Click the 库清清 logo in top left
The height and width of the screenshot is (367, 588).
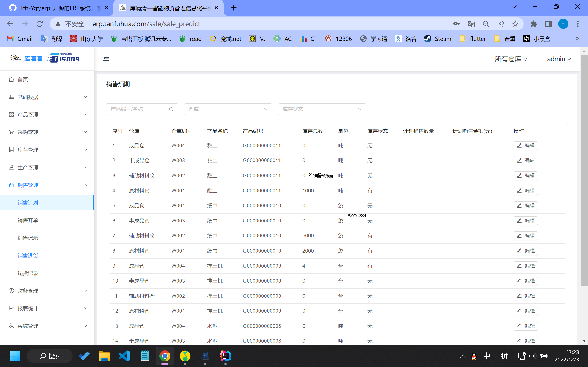point(33,58)
